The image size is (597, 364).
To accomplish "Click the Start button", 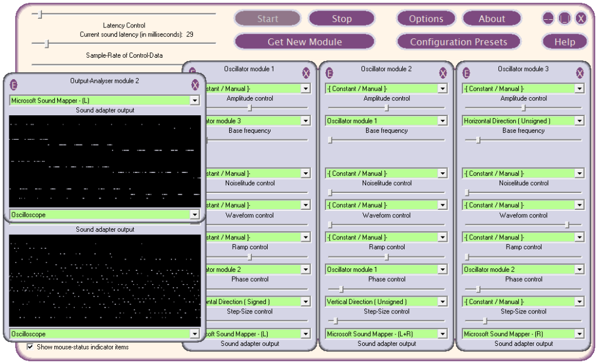I will (268, 19).
